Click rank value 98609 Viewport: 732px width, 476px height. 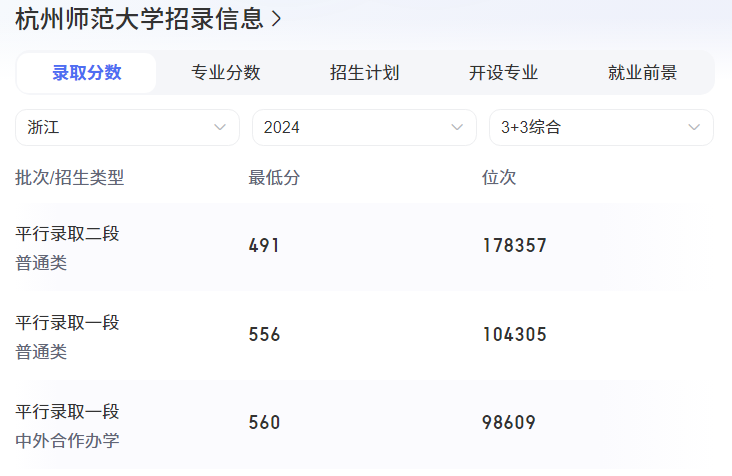click(x=509, y=423)
